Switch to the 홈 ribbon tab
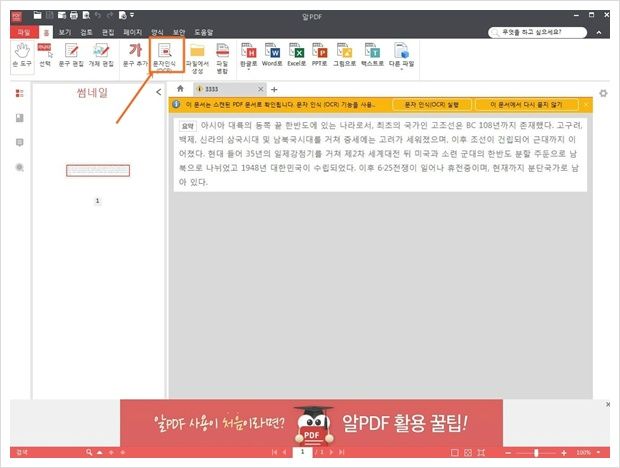This screenshot has width=620, height=468. [46, 32]
